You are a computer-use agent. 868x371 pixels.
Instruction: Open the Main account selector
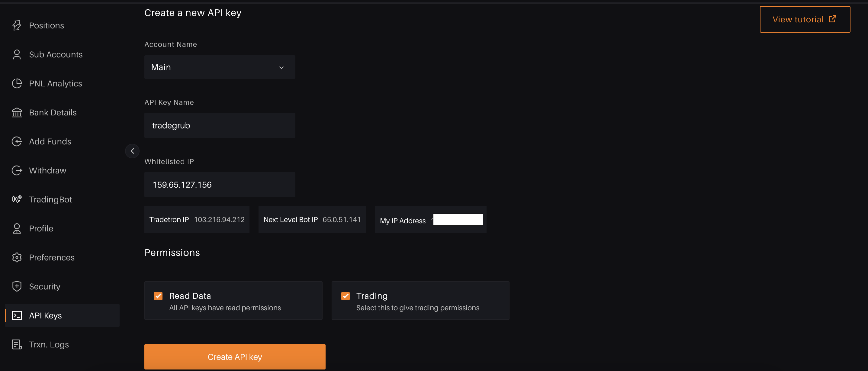tap(220, 67)
